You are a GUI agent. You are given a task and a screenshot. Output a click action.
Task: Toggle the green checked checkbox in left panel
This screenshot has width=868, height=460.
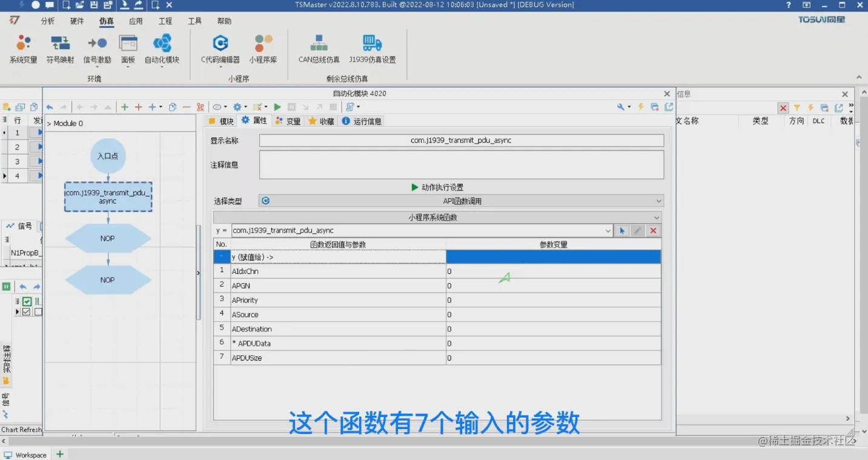(x=27, y=301)
